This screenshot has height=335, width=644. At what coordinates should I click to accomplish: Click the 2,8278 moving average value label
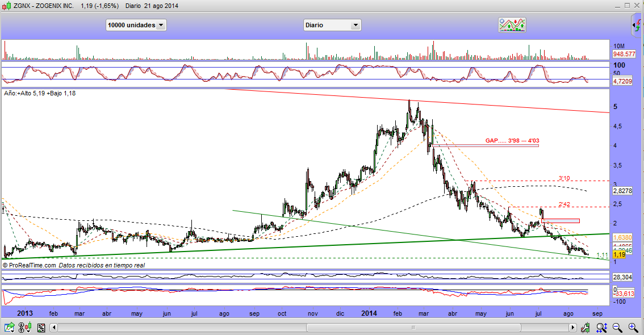[x=622, y=191]
